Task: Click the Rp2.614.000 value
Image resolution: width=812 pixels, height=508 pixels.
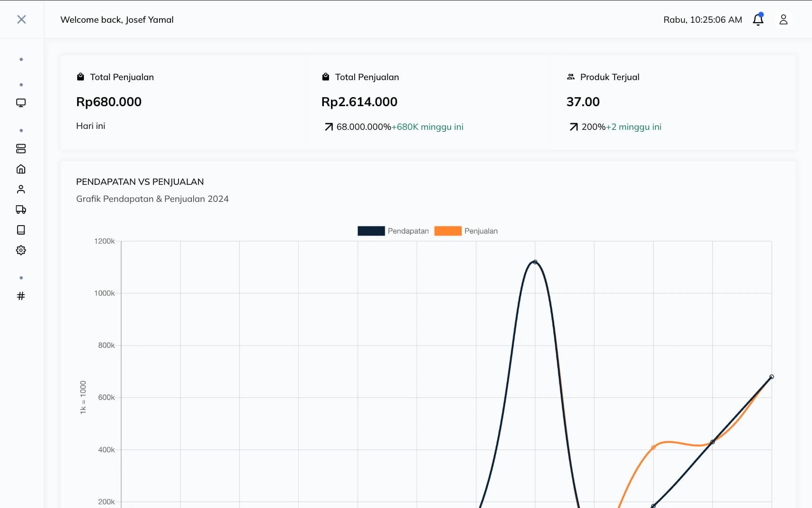Action: 359,102
